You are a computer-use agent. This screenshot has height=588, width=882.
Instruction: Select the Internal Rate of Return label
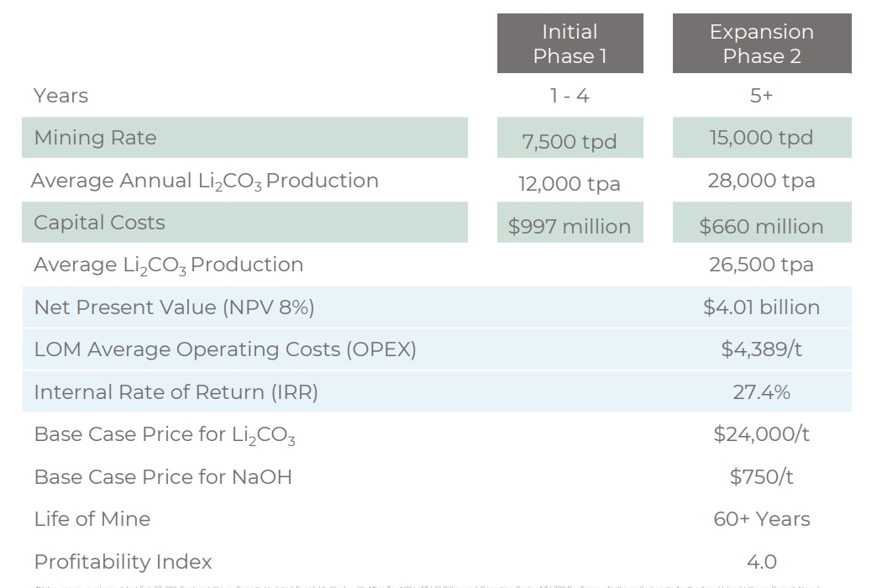click(x=176, y=392)
